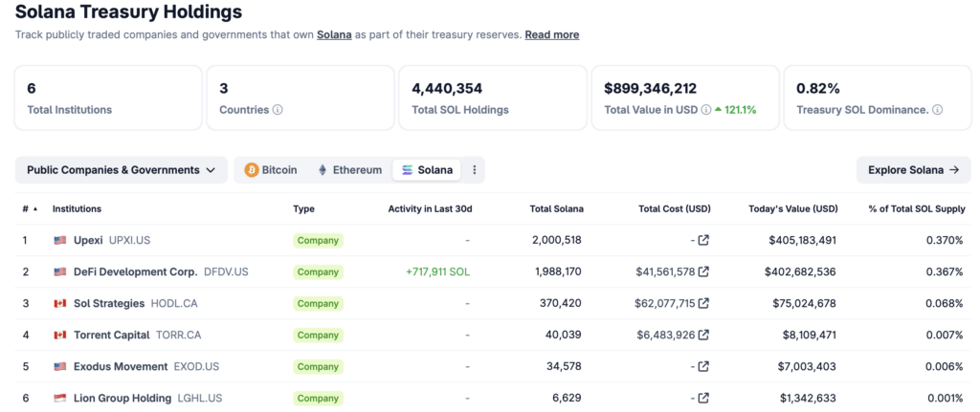980x412 pixels.
Task: Sort by Type column header
Action: click(x=303, y=209)
